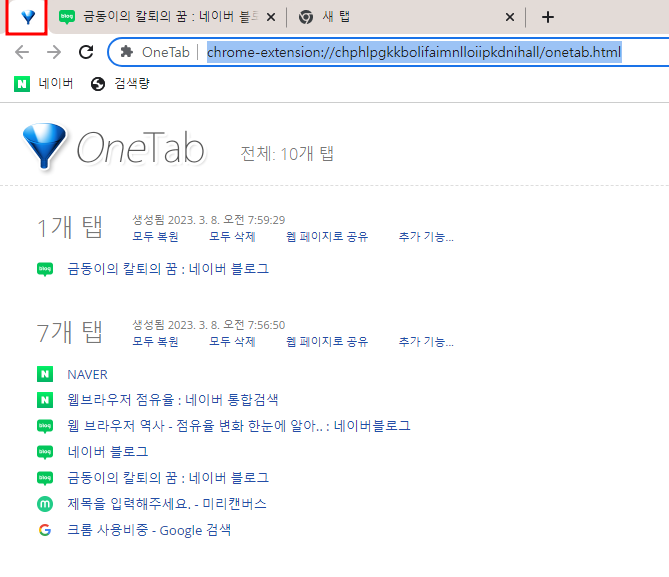Click the chrome-extension URL in address bar
This screenshot has width=669, height=577.
pos(414,52)
